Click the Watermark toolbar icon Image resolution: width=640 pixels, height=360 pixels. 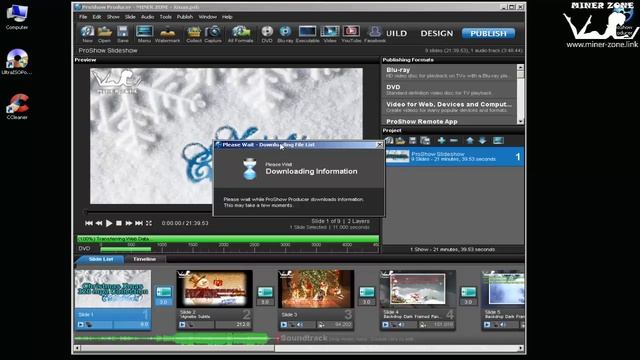coord(167,33)
